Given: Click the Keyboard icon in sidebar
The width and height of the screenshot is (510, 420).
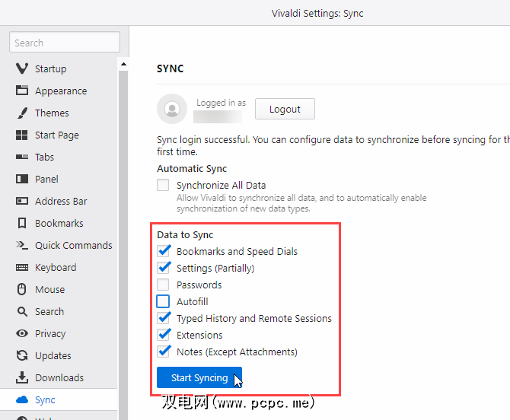Looking at the screenshot, I should [22, 267].
